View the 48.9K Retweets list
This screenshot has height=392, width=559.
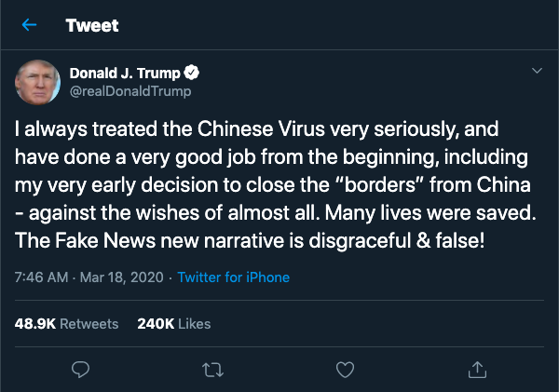[x=67, y=324]
